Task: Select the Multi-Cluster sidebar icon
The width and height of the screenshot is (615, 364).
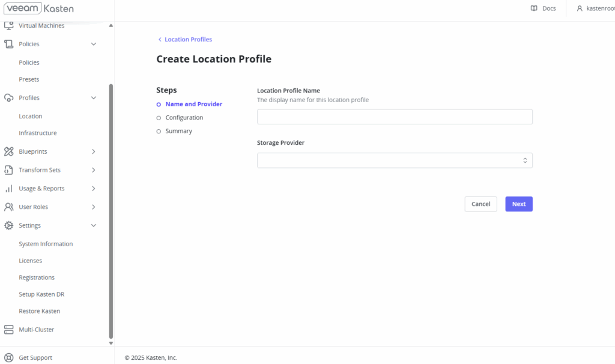Action: [9, 329]
